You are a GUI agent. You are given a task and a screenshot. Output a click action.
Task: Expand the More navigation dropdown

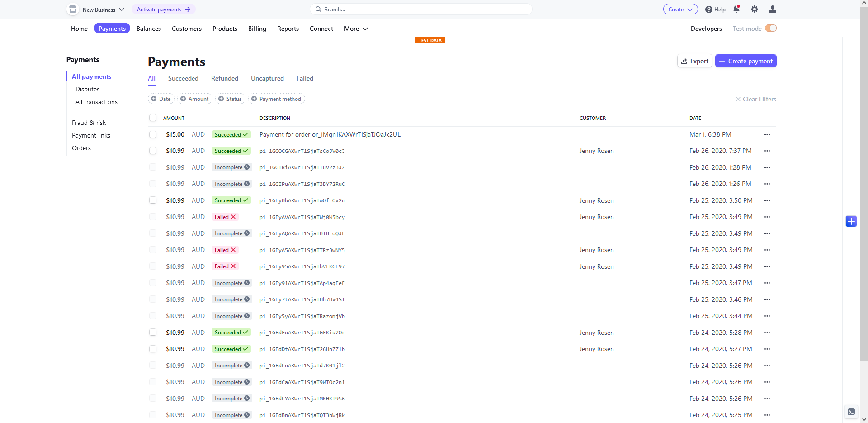point(356,29)
